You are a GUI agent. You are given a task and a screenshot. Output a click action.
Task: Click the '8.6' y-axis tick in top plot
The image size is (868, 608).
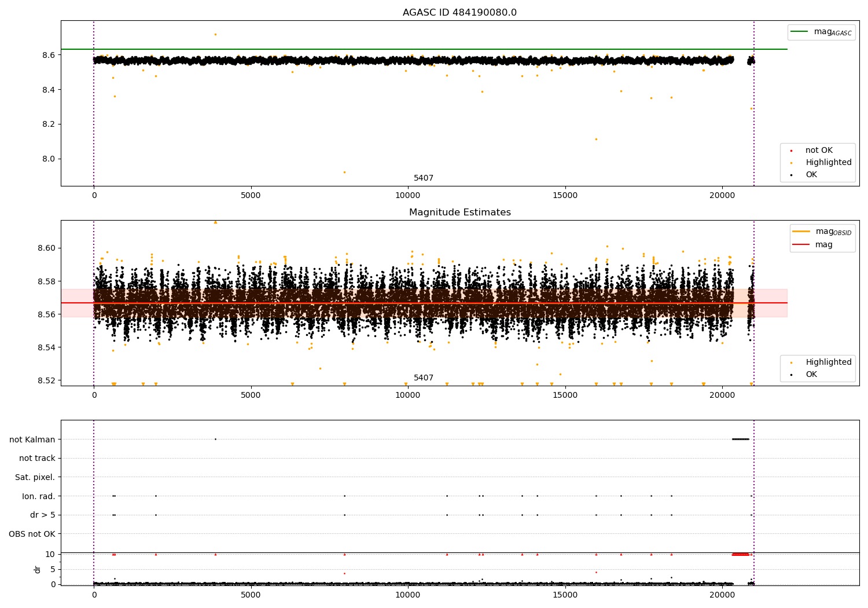(x=49, y=55)
